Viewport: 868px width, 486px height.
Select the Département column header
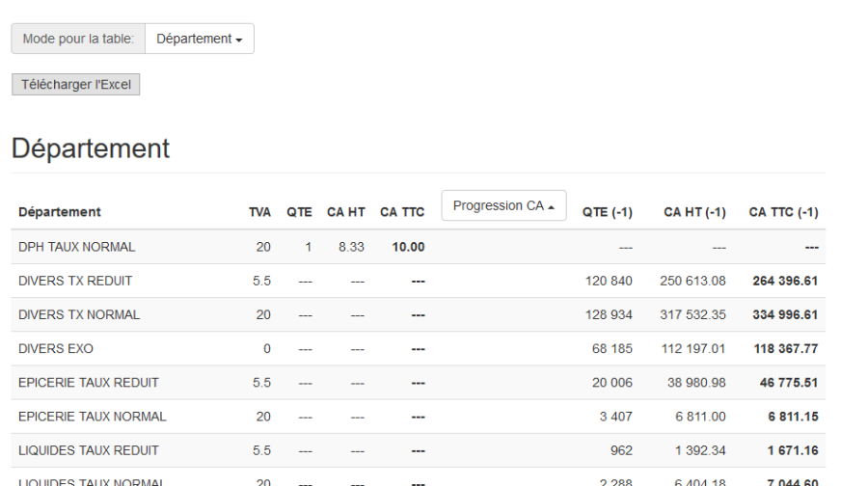pyautogui.click(x=60, y=212)
